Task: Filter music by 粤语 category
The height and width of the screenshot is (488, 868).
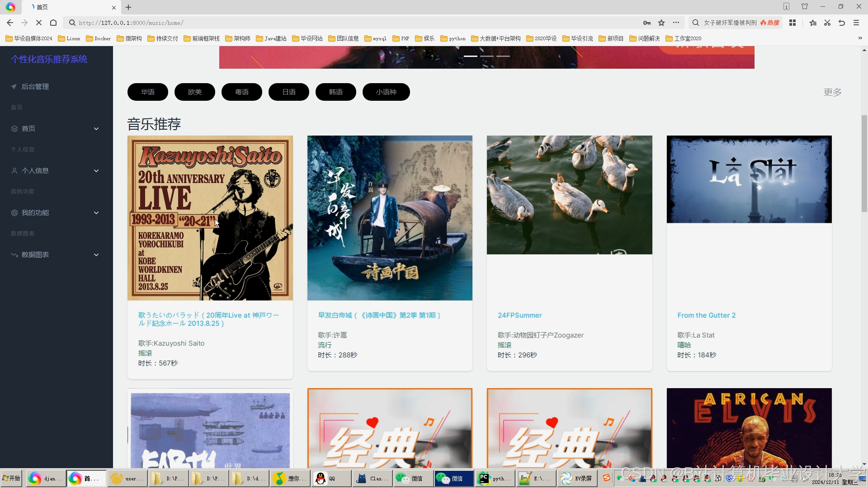Action: coord(242,92)
